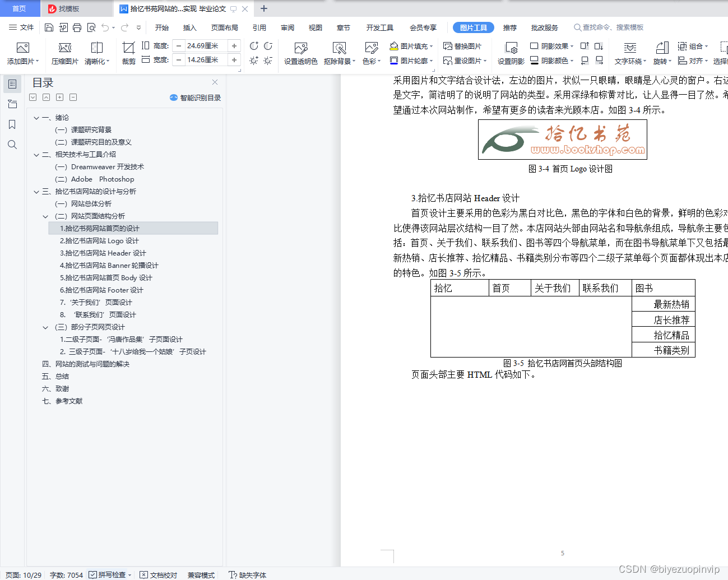Open the 插入 ribbon tab
The width and height of the screenshot is (728, 580).
coord(190,27)
